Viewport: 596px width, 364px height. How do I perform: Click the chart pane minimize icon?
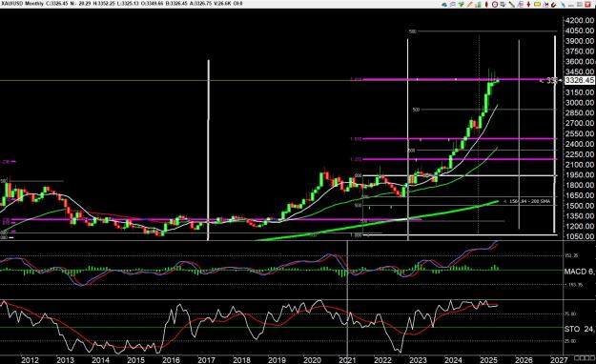tap(571, 5)
